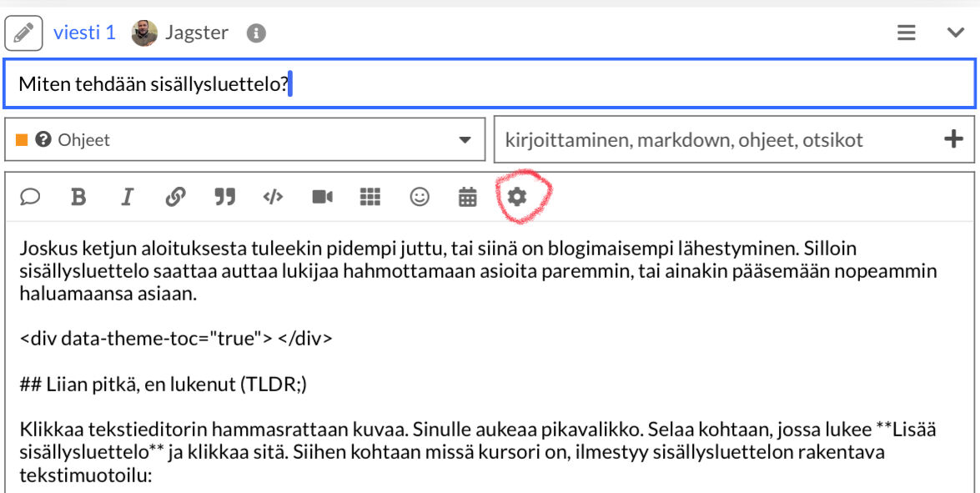Insert a blockquote

pos(224,197)
